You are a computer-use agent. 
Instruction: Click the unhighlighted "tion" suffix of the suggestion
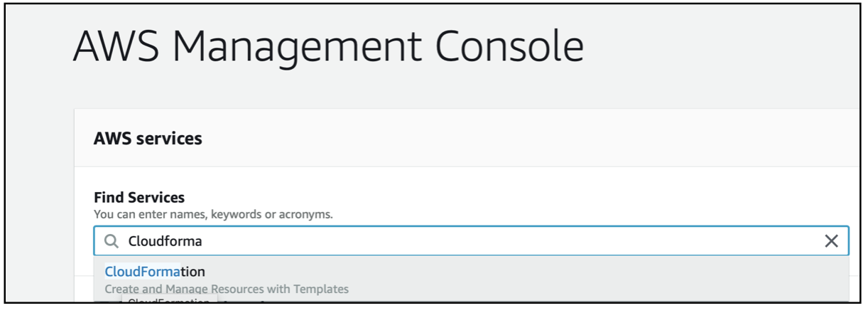coord(192,272)
